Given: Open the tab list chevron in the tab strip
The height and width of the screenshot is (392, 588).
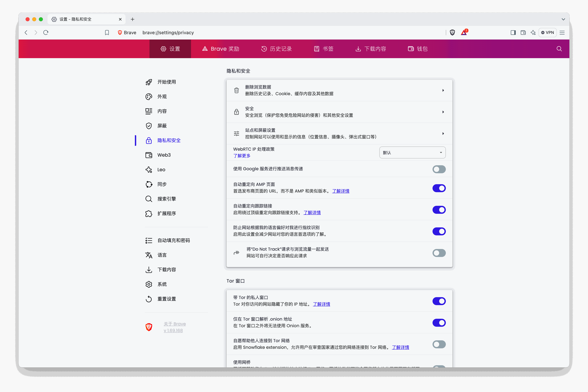Looking at the screenshot, I should point(563,19).
